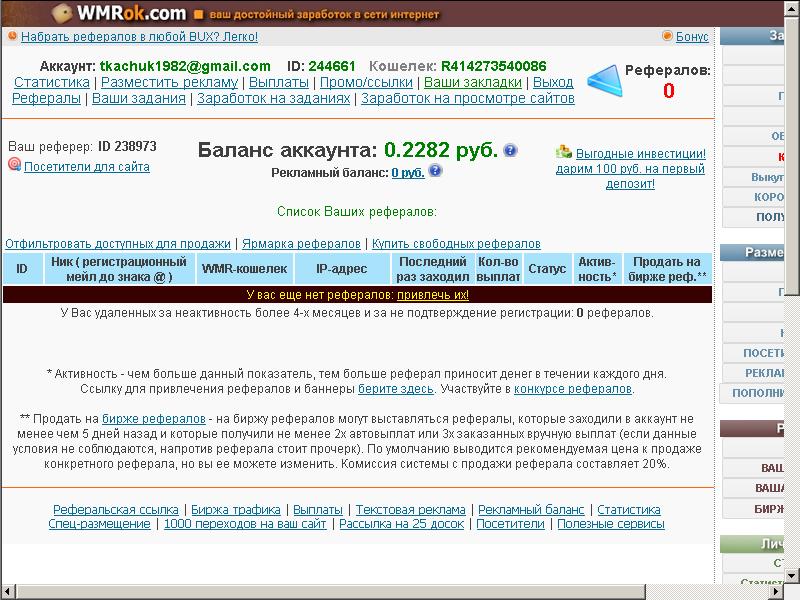Click the ID column header
This screenshot has width=800, height=600.
(x=22, y=269)
